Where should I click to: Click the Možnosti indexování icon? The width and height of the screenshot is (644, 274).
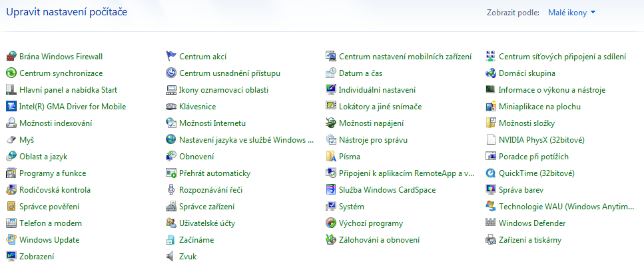(11, 123)
